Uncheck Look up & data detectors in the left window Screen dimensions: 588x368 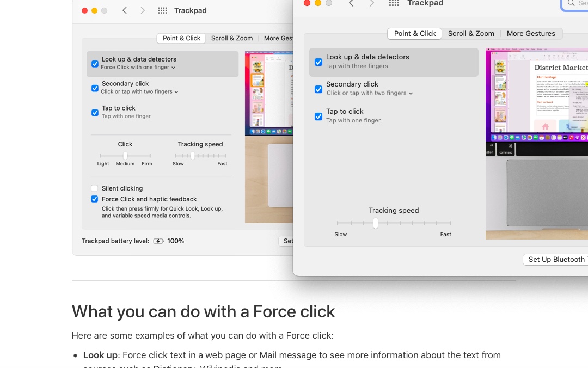95,64
